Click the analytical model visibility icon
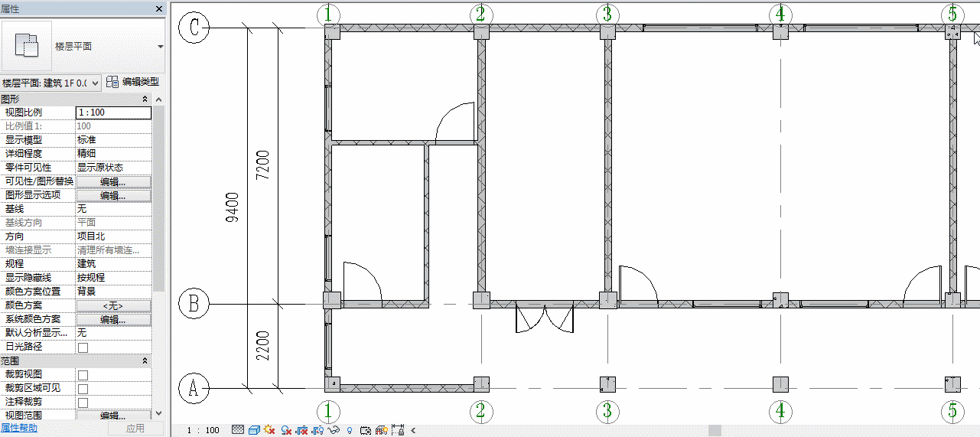Viewport: 980px width, 437px height. pyautogui.click(x=382, y=430)
